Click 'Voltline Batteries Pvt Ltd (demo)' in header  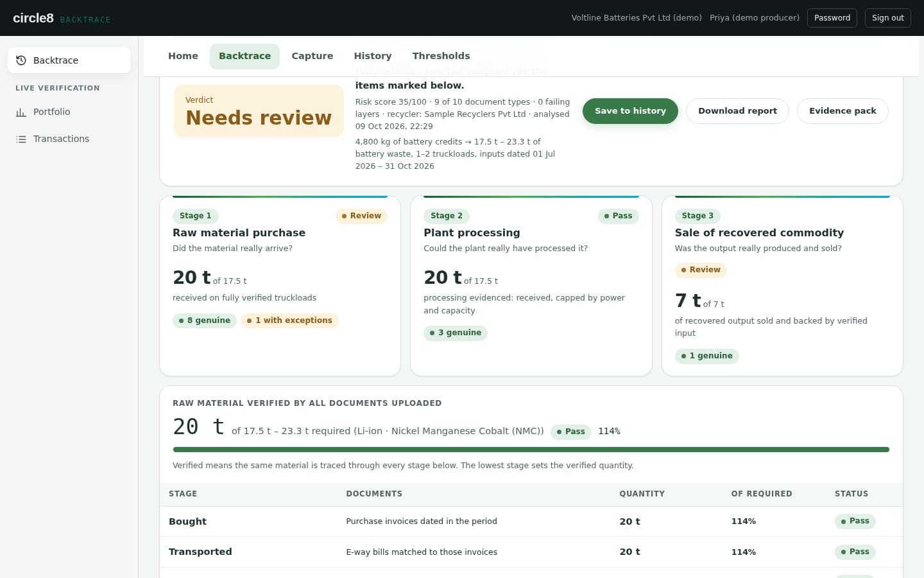637,18
